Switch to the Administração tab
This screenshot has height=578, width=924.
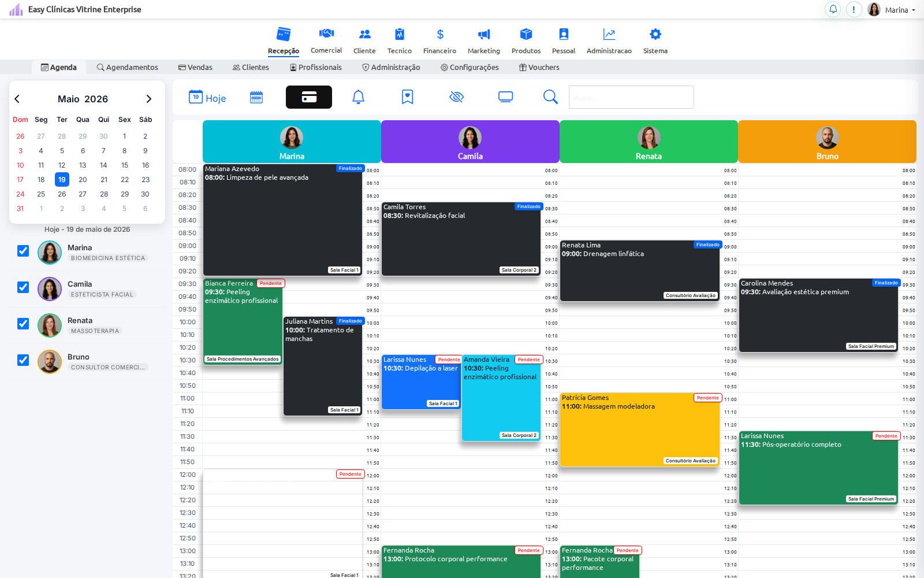pyautogui.click(x=392, y=67)
